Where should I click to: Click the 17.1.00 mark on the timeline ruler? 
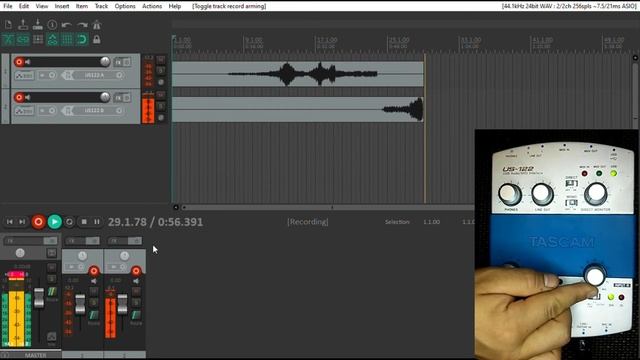327,40
